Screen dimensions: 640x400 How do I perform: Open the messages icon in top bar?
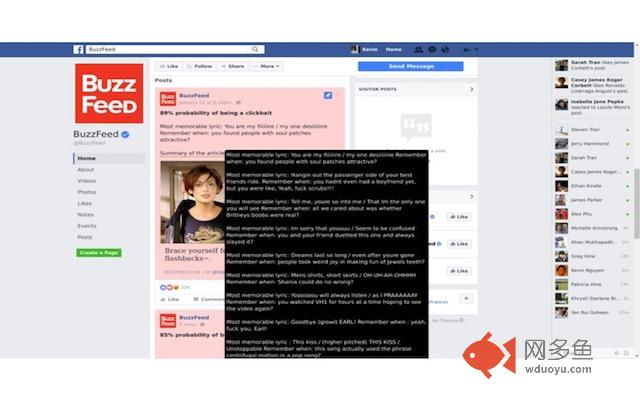click(432, 49)
